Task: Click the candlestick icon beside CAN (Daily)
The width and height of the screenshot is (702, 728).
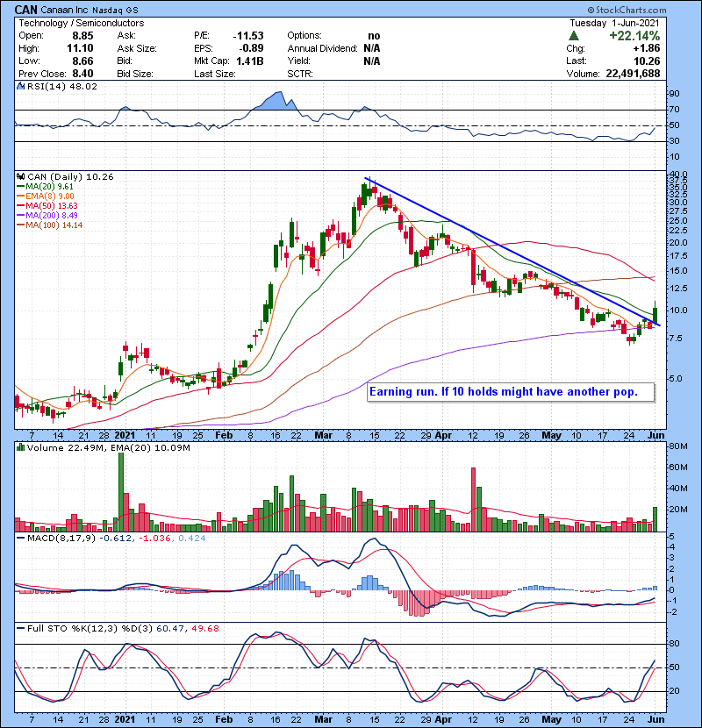Action: point(20,176)
